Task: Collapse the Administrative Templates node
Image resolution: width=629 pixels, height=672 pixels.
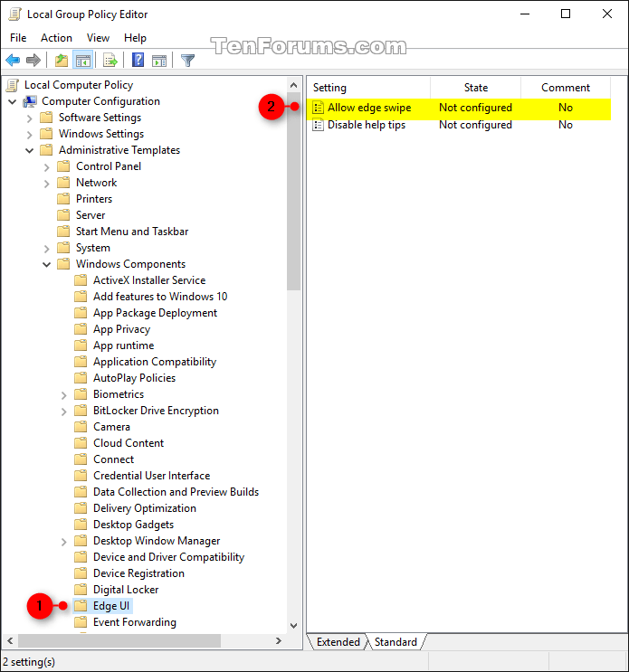Action: 30,150
